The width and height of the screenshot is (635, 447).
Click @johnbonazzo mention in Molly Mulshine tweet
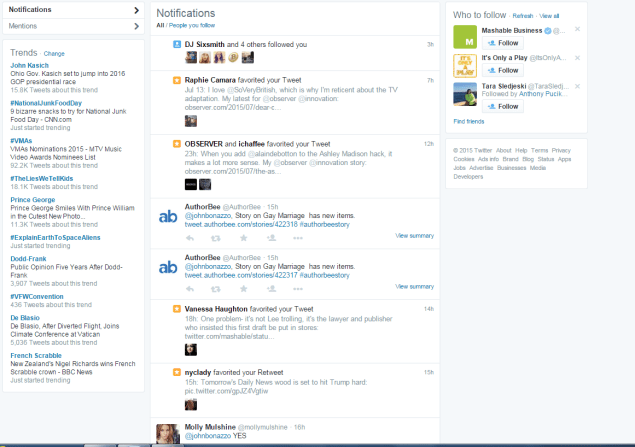pyautogui.click(x=208, y=436)
